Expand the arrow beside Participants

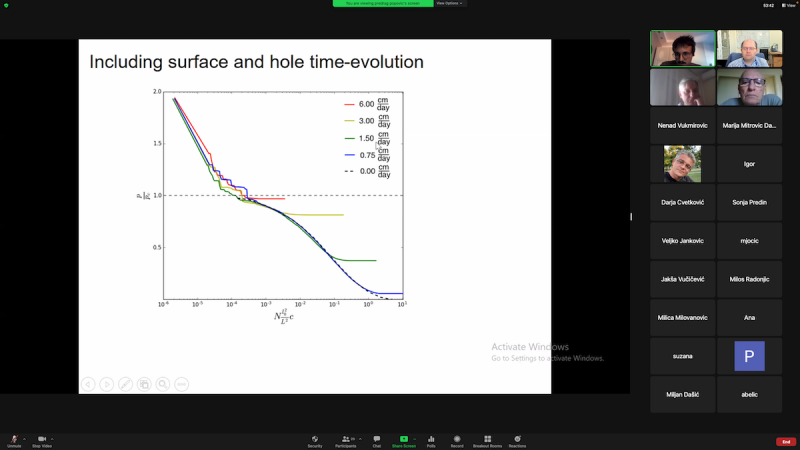coord(360,439)
